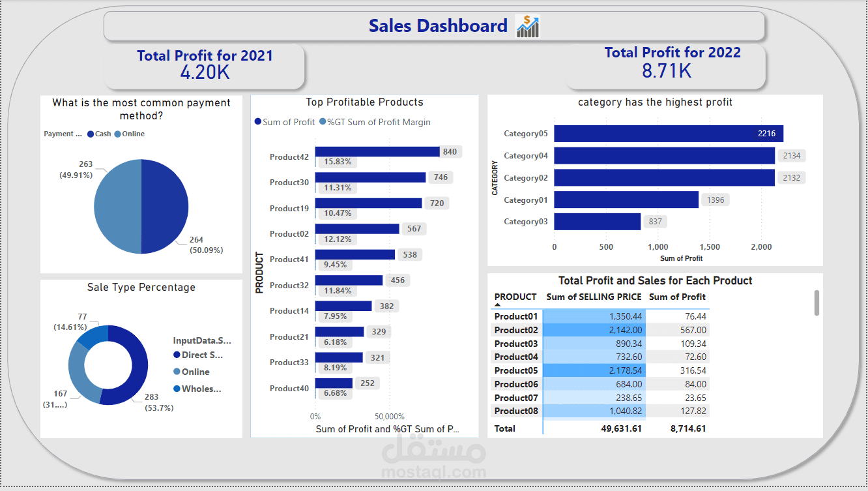868x491 pixels.
Task: Select the Product30 profit bar
Action: (x=370, y=177)
